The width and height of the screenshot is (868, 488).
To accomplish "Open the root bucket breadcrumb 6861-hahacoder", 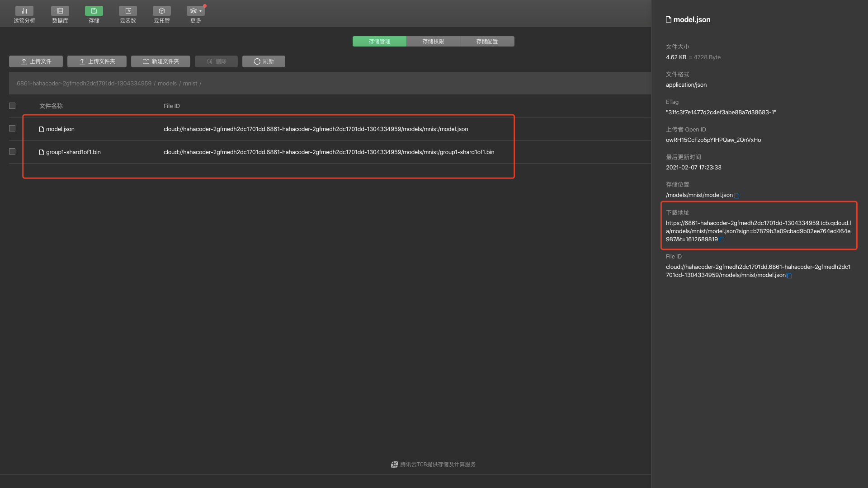I will click(84, 84).
